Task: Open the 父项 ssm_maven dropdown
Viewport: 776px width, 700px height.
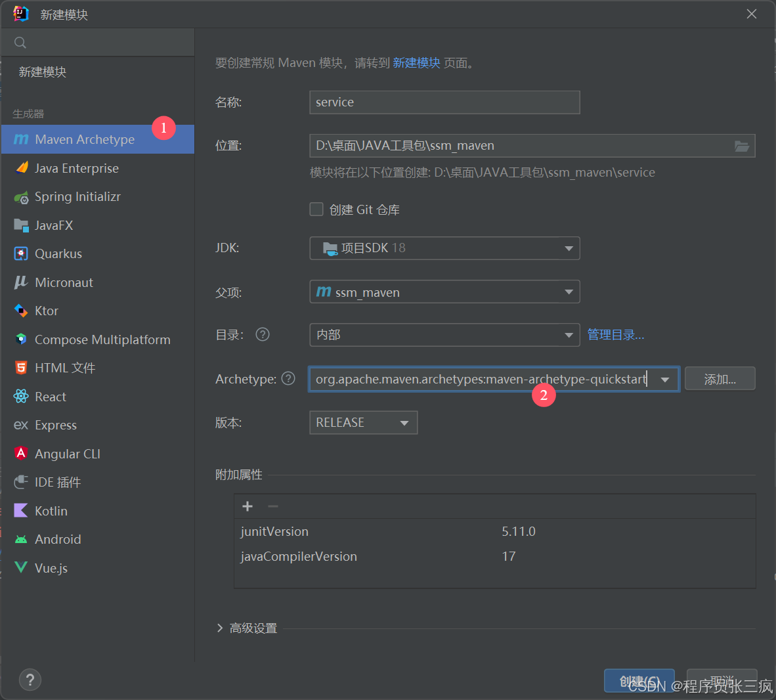Action: [444, 292]
